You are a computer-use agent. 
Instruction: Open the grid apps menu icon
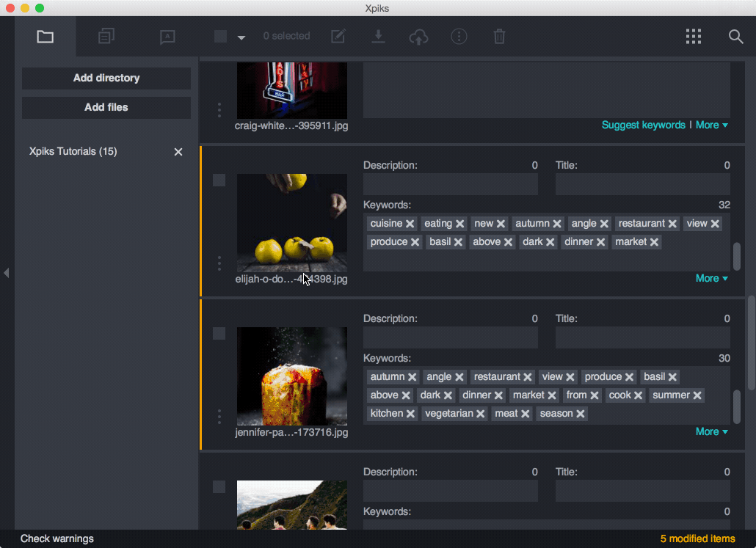pyautogui.click(x=694, y=36)
